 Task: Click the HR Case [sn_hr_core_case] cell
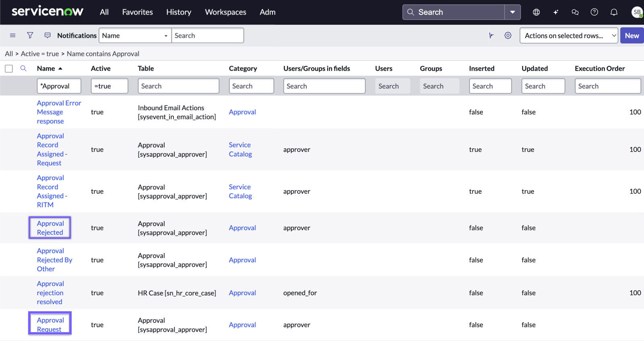(x=177, y=293)
